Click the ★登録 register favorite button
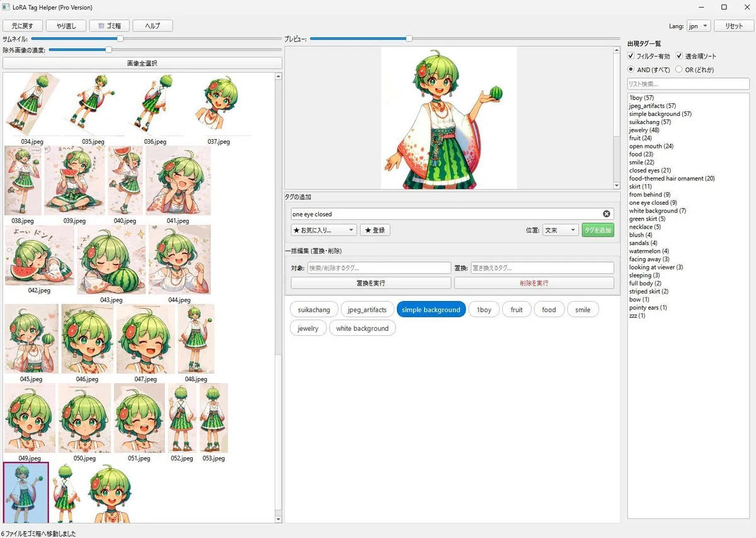The width and height of the screenshot is (756, 538). (375, 230)
